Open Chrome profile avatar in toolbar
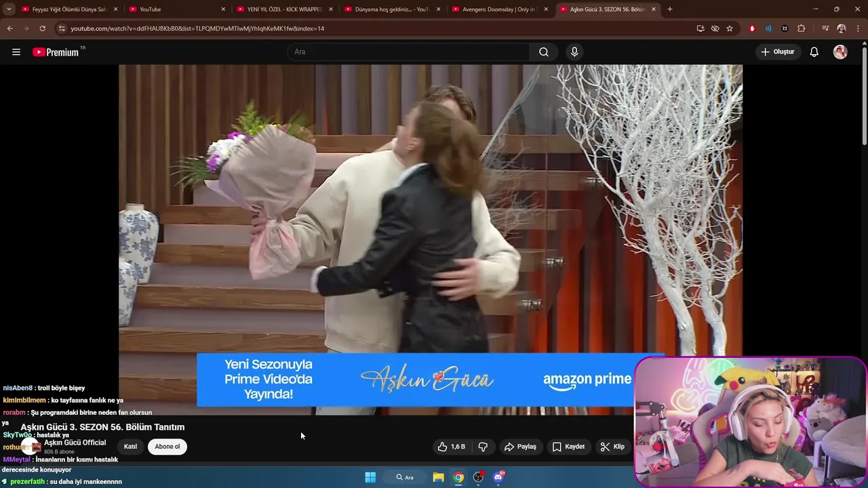Image resolution: width=868 pixels, height=488 pixels. pyautogui.click(x=842, y=28)
